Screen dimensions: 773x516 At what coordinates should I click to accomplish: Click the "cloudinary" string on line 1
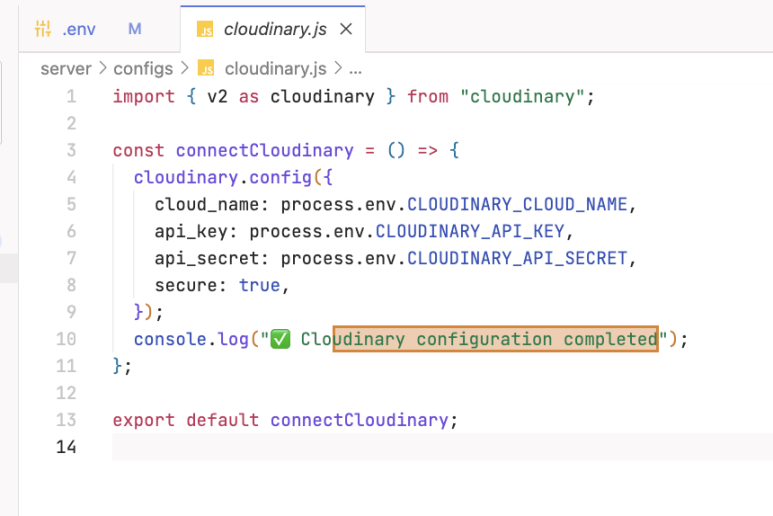click(522, 96)
